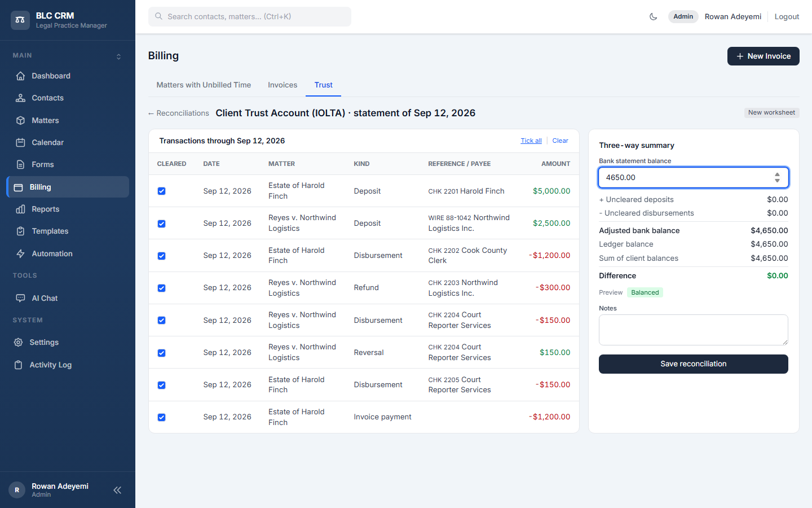The width and height of the screenshot is (812, 508).
Task: Untick cleared for the CHK 2202 Cook County Clerk row
Action: tap(161, 256)
